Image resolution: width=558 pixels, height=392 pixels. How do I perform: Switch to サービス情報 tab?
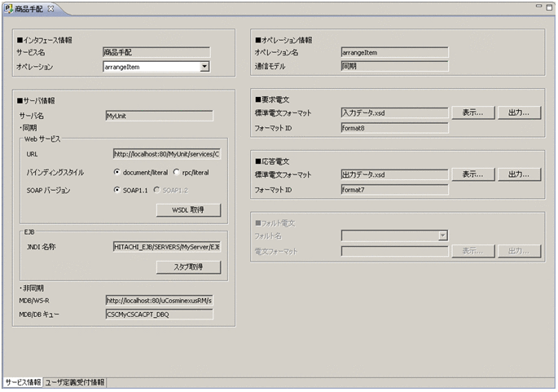[x=23, y=382]
